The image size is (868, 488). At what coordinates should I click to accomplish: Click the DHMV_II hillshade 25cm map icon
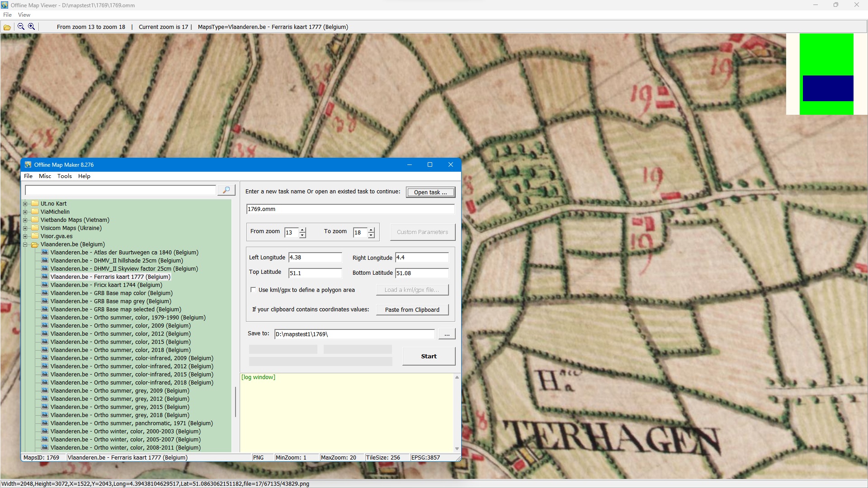coord(45,260)
